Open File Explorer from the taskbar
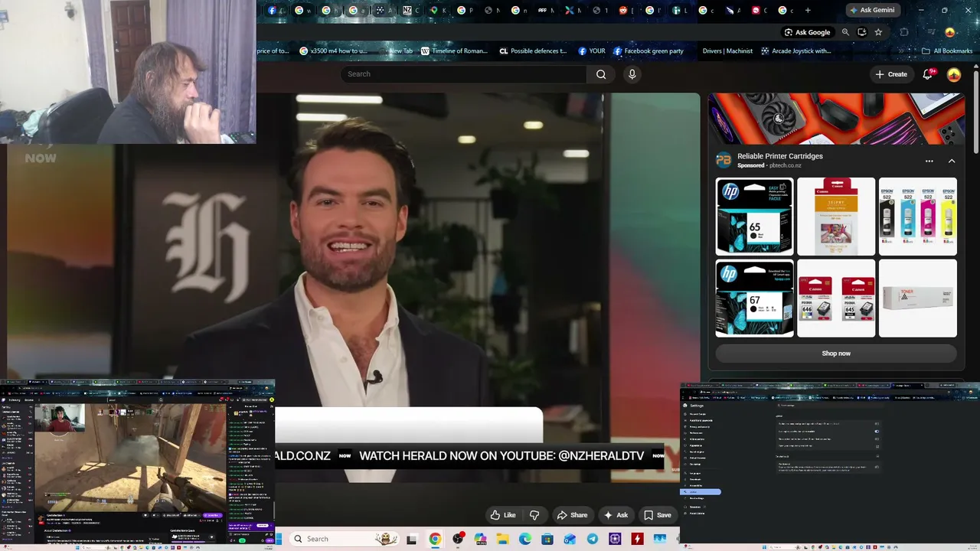The height and width of the screenshot is (551, 980). tap(502, 539)
